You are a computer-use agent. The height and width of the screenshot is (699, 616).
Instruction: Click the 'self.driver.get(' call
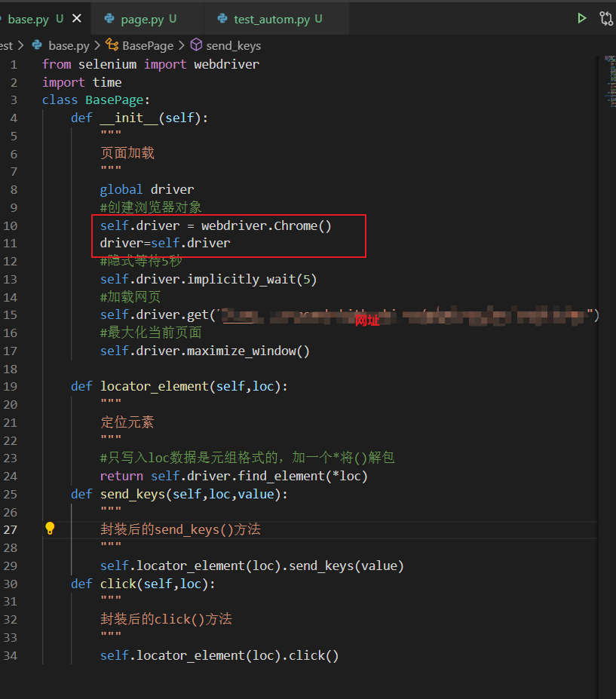pos(158,314)
